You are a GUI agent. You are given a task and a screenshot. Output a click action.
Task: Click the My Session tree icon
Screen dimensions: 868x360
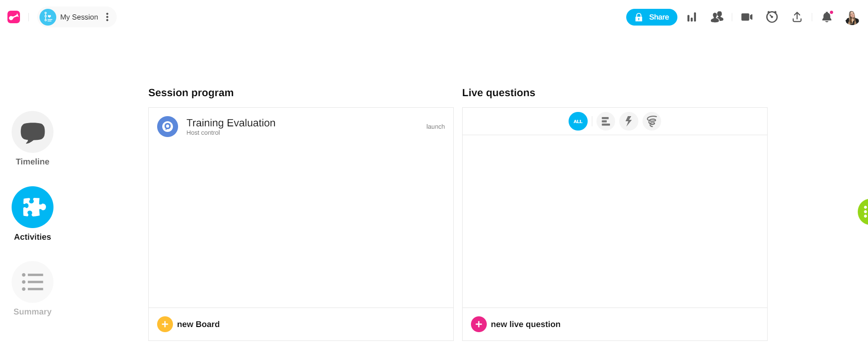(48, 17)
